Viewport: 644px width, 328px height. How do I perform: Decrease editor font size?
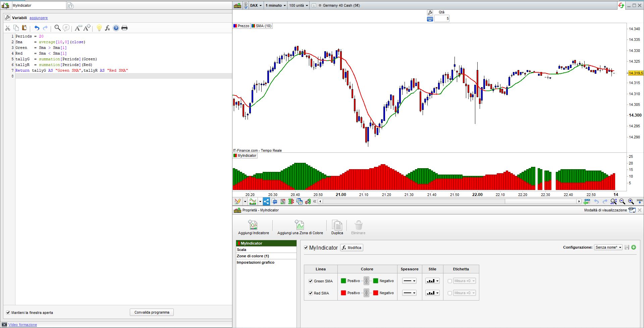78,28
